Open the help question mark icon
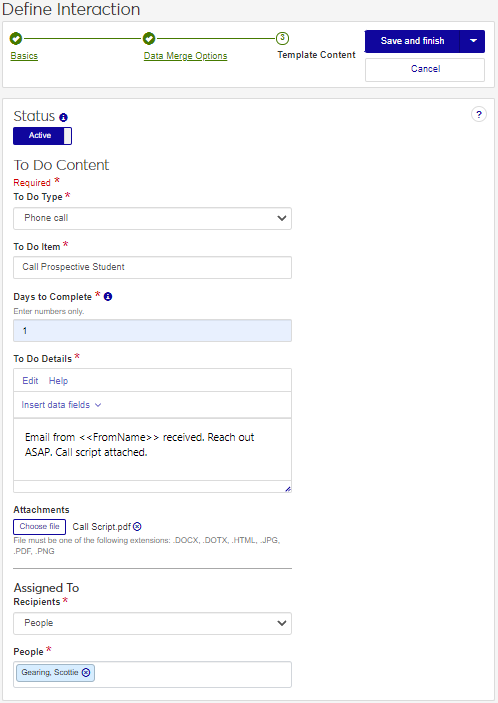498x703 pixels. click(x=479, y=115)
